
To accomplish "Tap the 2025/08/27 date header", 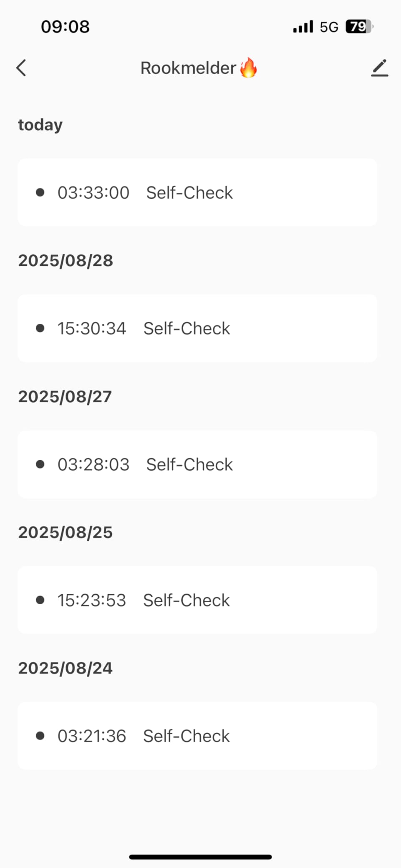I will coord(65,396).
